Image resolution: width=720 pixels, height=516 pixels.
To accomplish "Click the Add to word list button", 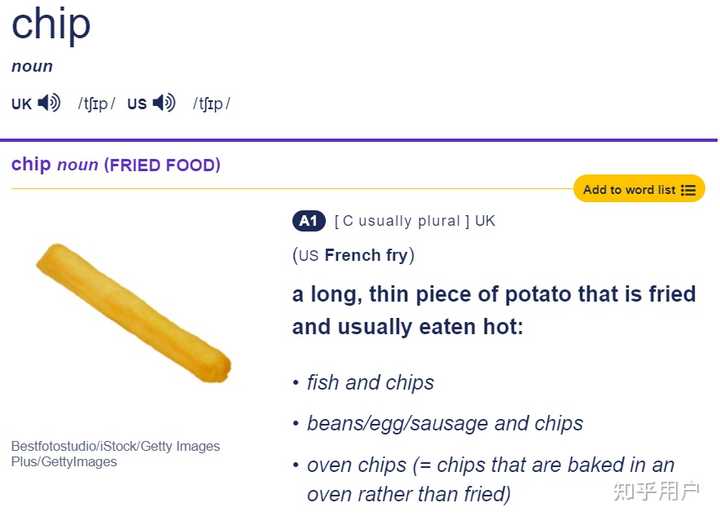I will click(639, 189).
